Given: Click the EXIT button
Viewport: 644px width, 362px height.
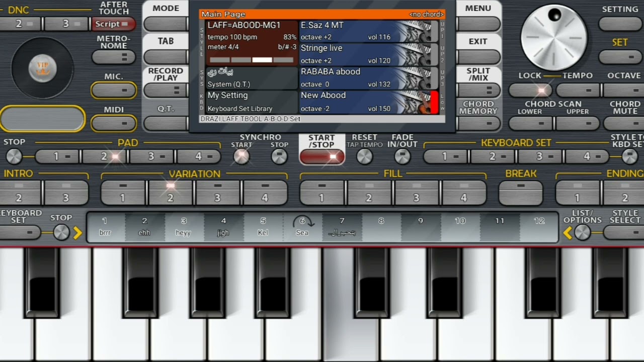Looking at the screenshot, I should pos(478,57).
